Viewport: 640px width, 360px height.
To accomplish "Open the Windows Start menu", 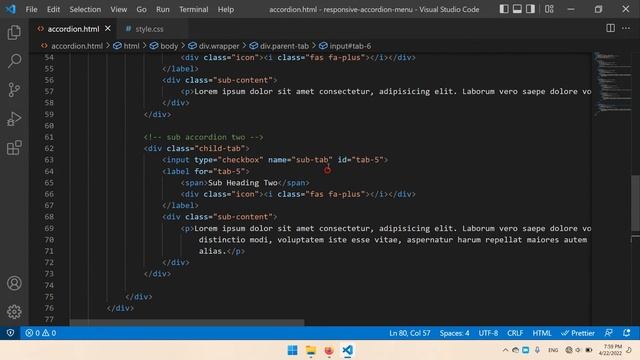I will (293, 350).
